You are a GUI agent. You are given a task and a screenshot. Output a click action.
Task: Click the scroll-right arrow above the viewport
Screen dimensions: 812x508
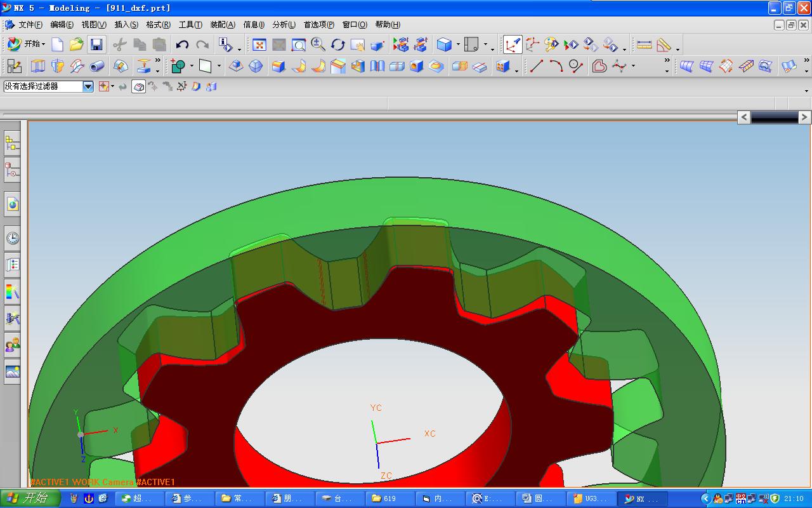pos(804,117)
